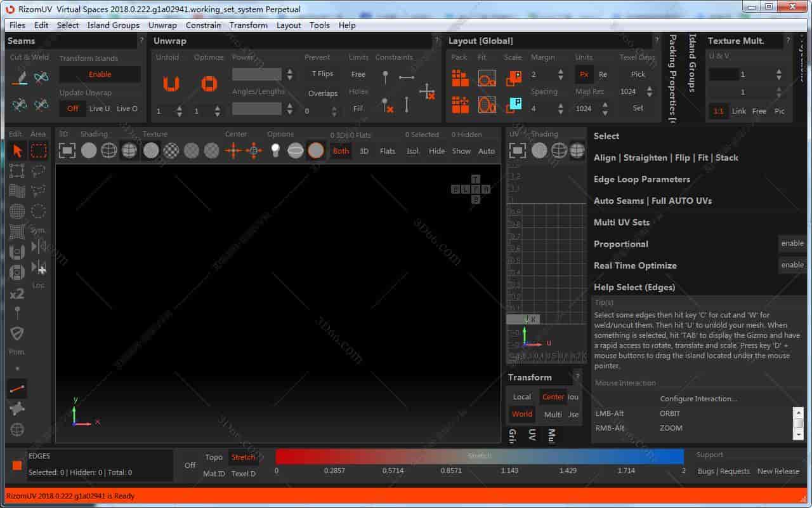This screenshot has width=812, height=508.
Task: Open the Unwrap menu
Action: click(162, 25)
